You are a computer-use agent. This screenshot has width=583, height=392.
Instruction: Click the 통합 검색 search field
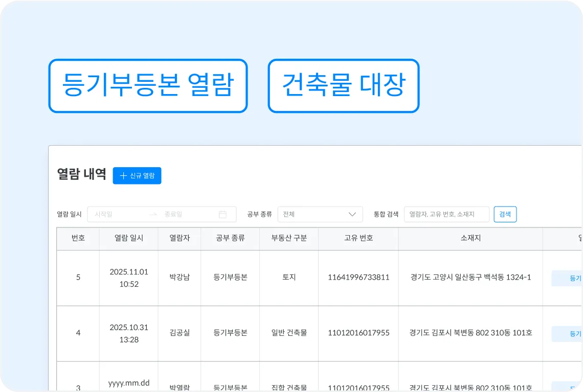(446, 214)
